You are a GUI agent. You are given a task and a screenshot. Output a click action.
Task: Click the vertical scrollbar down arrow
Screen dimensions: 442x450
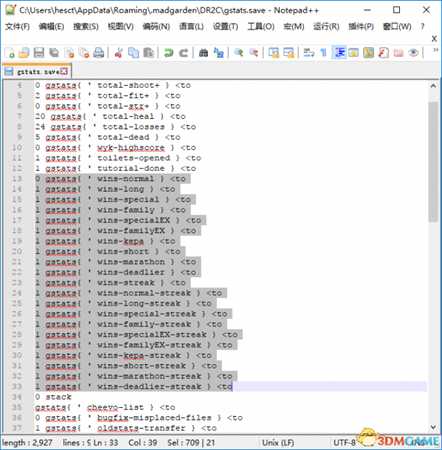tap(433, 427)
